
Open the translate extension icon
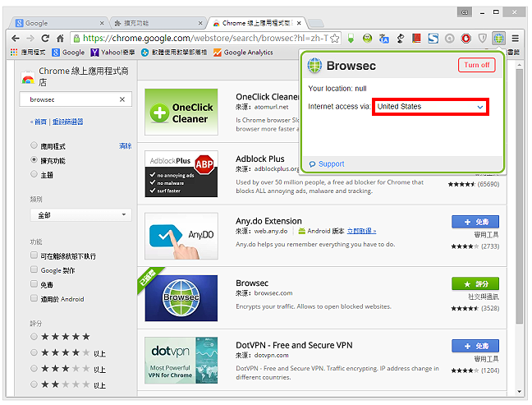383,39
